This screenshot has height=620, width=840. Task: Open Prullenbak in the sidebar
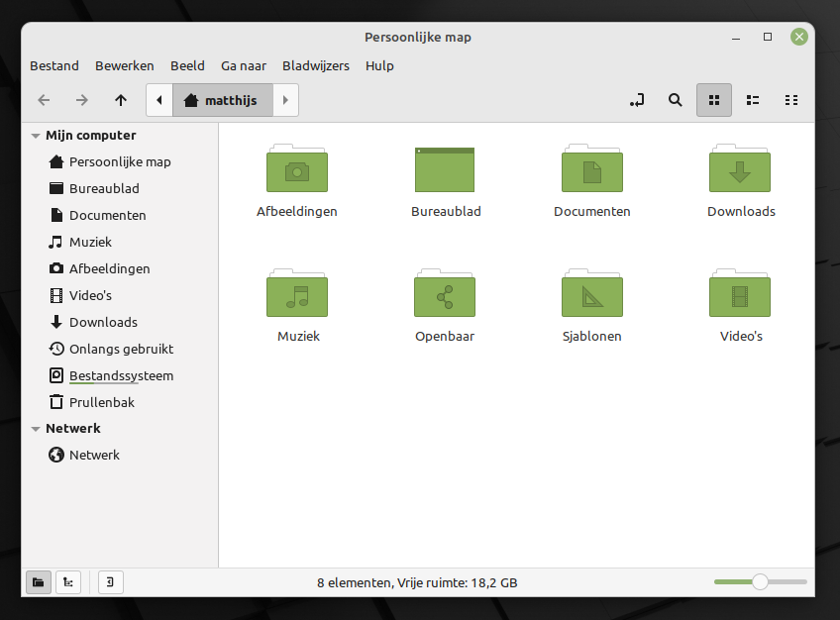pyautogui.click(x=101, y=402)
